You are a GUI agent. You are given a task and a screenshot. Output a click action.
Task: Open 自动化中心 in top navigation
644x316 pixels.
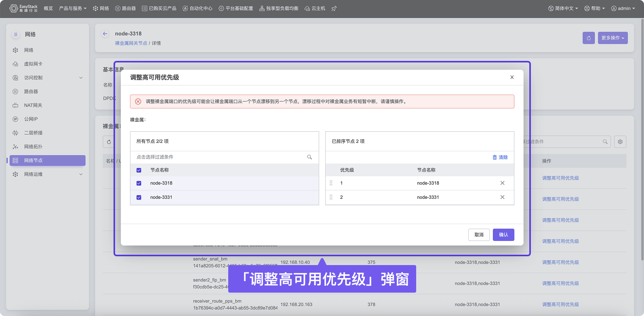[x=198, y=8]
